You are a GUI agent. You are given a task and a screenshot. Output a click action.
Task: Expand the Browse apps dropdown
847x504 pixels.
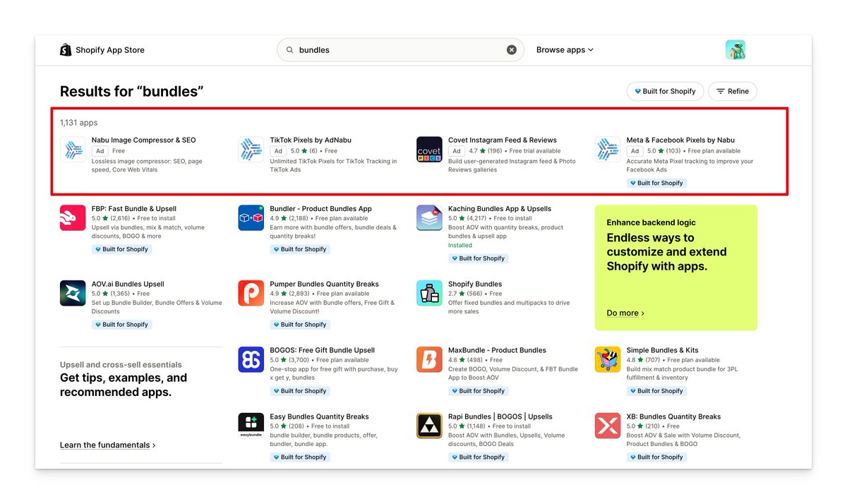(x=565, y=50)
